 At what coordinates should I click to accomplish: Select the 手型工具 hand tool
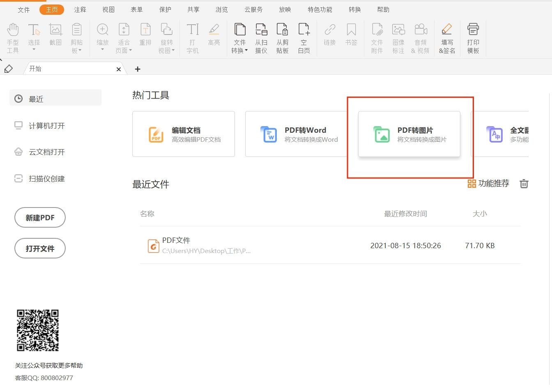(x=13, y=37)
